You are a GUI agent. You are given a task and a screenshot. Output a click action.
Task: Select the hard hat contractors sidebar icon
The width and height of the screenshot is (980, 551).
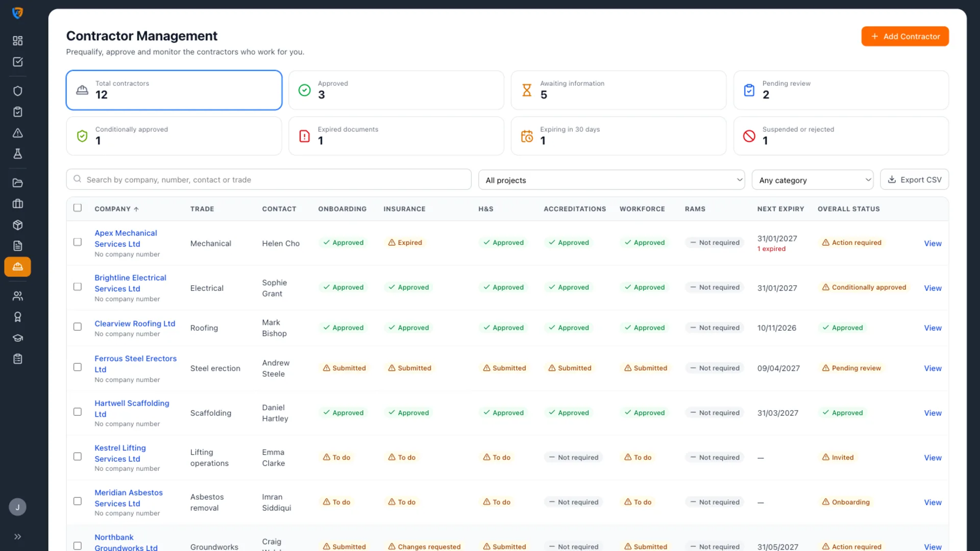coord(18,267)
